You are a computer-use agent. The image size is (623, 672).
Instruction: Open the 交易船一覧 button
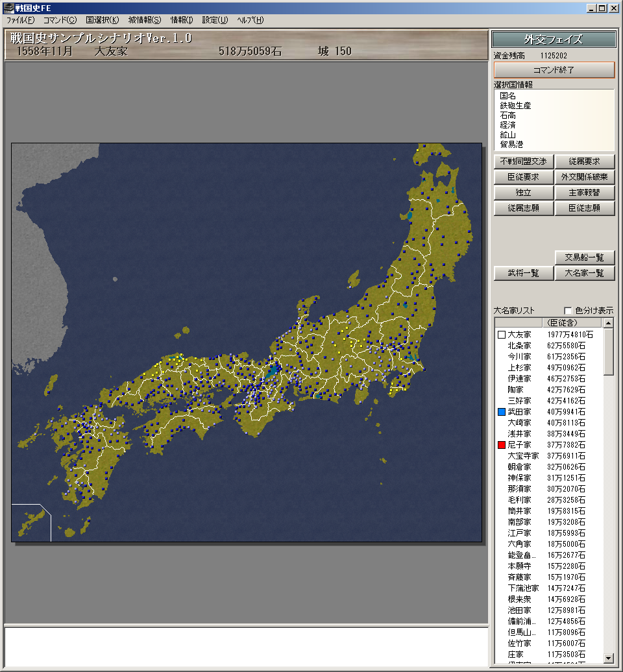(584, 258)
